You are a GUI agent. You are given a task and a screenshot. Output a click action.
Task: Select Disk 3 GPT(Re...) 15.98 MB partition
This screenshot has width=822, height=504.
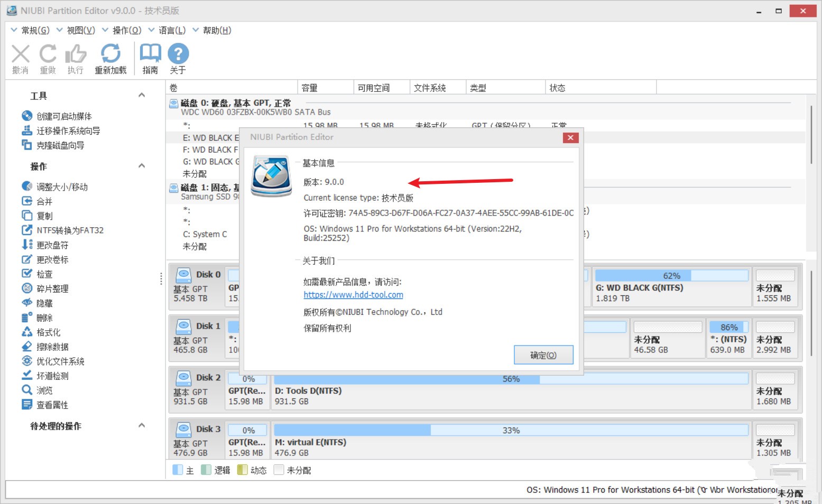click(247, 441)
